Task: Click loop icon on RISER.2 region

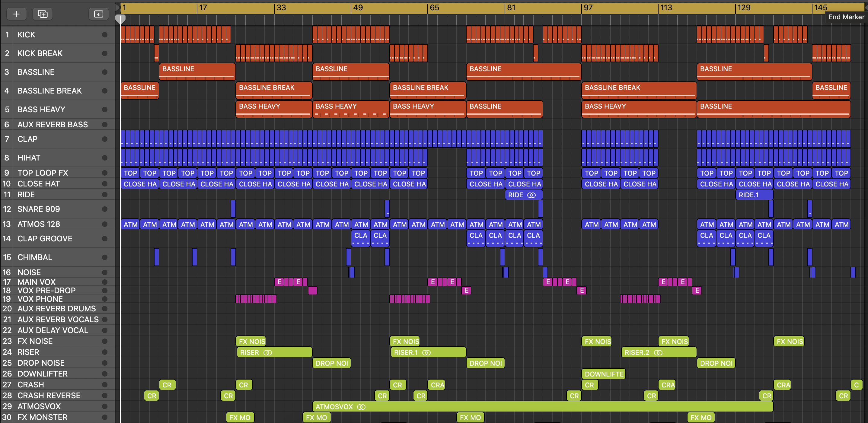Action: (x=658, y=353)
